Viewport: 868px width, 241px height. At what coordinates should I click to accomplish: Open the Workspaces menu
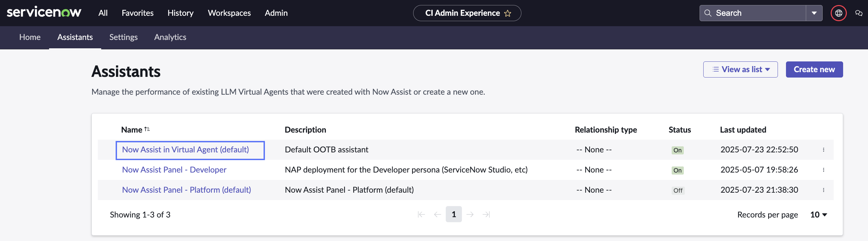(x=229, y=13)
